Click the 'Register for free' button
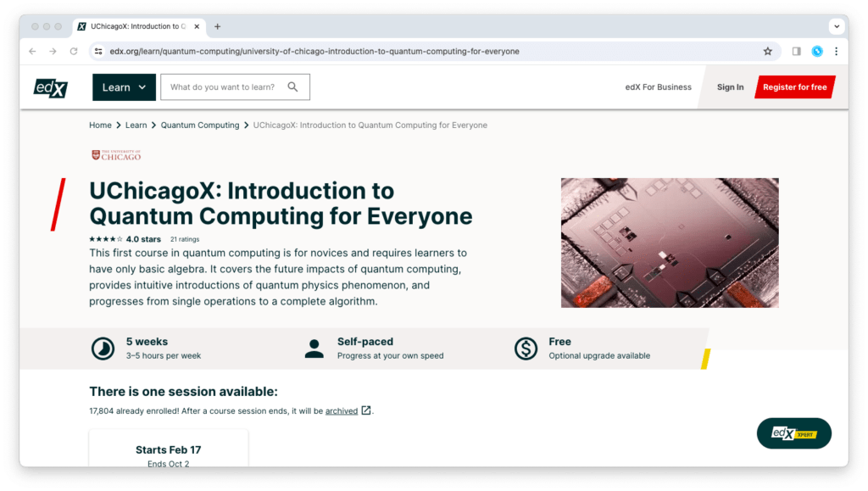 tap(793, 86)
